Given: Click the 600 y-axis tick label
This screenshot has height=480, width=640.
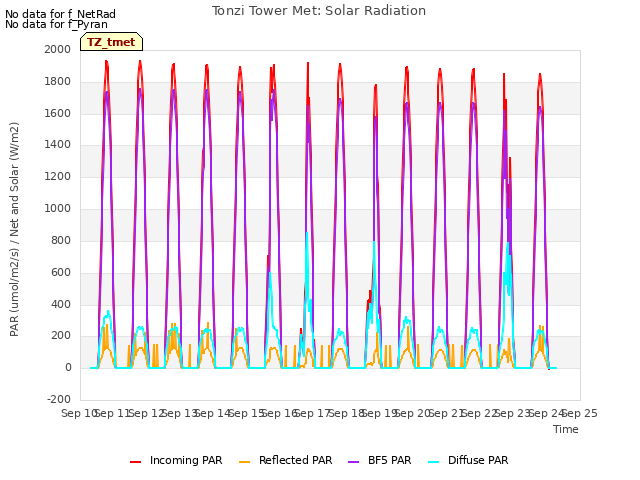Looking at the screenshot, I should pos(61,272).
